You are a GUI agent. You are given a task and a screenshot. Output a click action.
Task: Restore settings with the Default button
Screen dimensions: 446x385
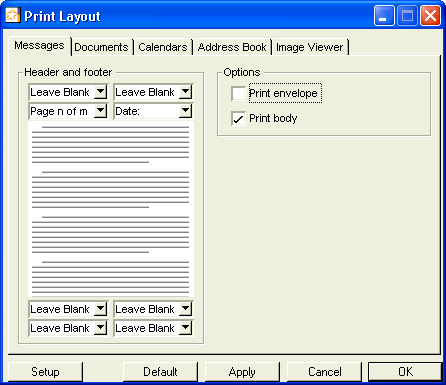(160, 372)
